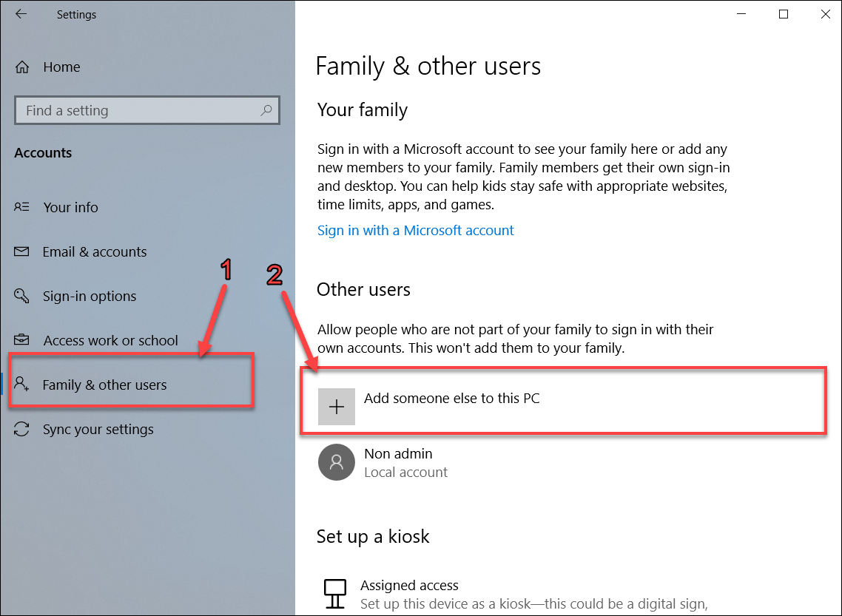
Task: Click the Email & accounts envelope icon
Action: 22,251
